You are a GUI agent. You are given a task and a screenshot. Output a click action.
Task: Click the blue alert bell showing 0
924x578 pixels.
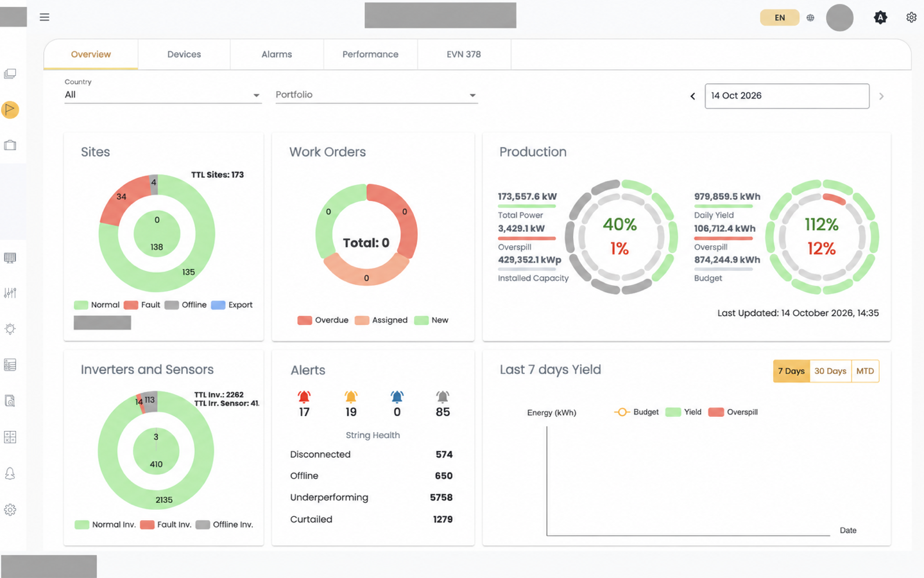pos(397,396)
